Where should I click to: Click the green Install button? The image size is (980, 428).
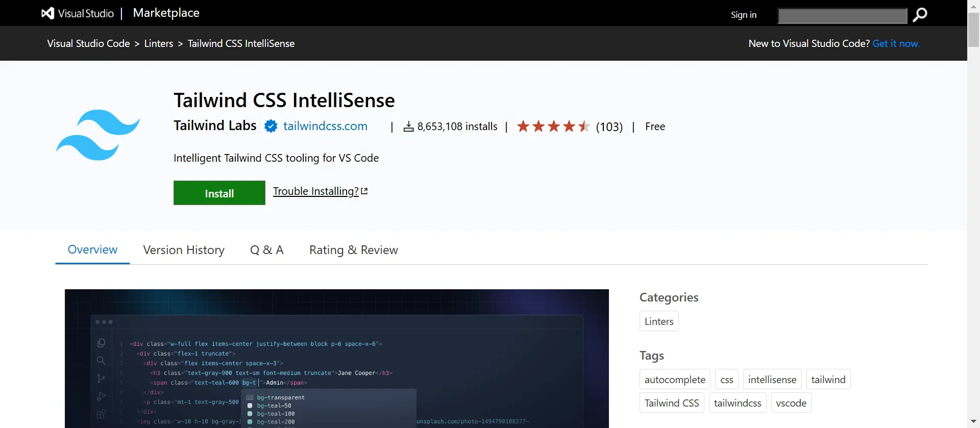[219, 193]
